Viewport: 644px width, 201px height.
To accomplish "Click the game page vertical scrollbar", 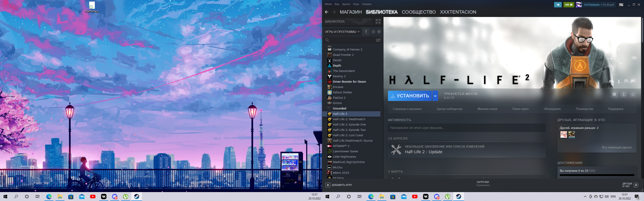I will (x=642, y=30).
